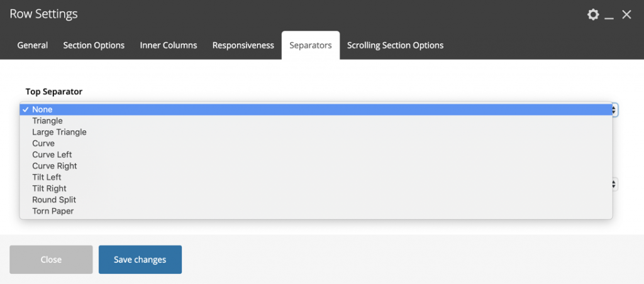Image resolution: width=644 pixels, height=284 pixels.
Task: Select Curve Left from the list
Action: 52,155
